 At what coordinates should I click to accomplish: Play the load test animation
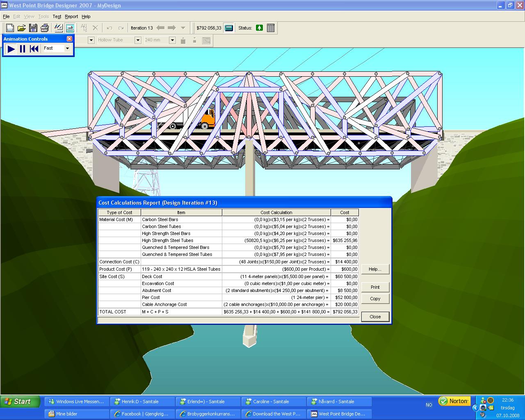coord(11,49)
